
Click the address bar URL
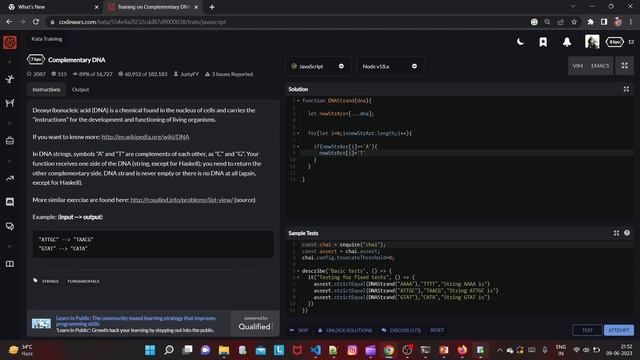[x=142, y=22]
